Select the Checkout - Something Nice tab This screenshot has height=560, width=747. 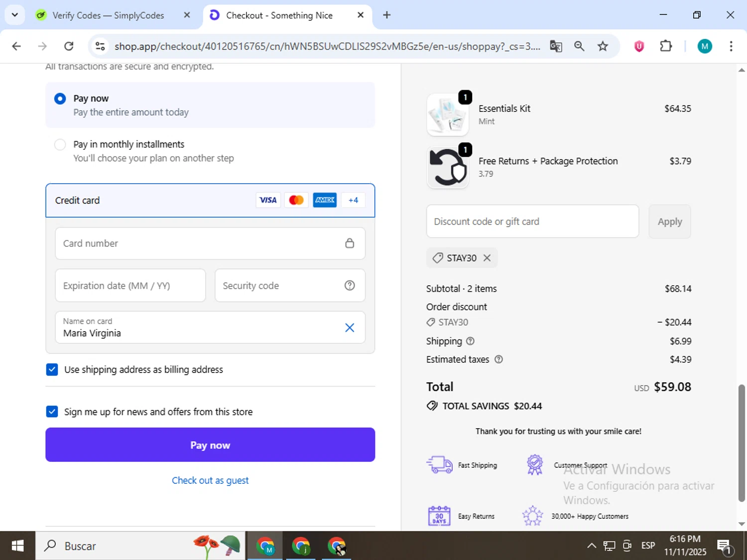pos(279,15)
